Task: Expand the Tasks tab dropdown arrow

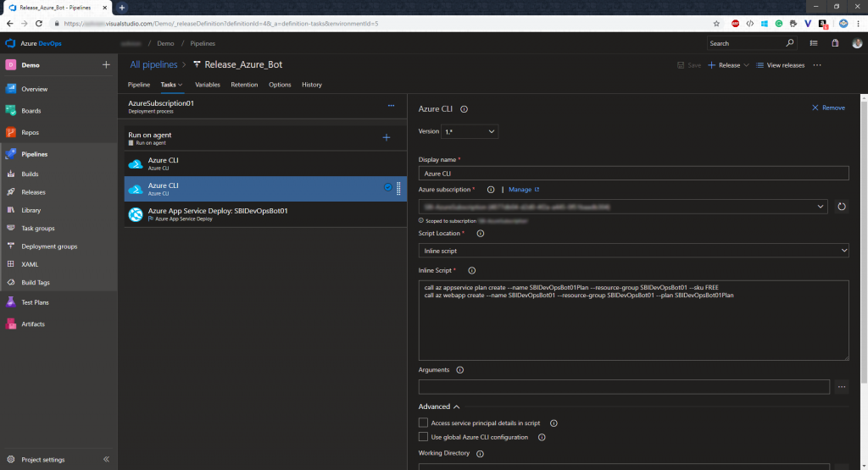Action: click(181, 86)
